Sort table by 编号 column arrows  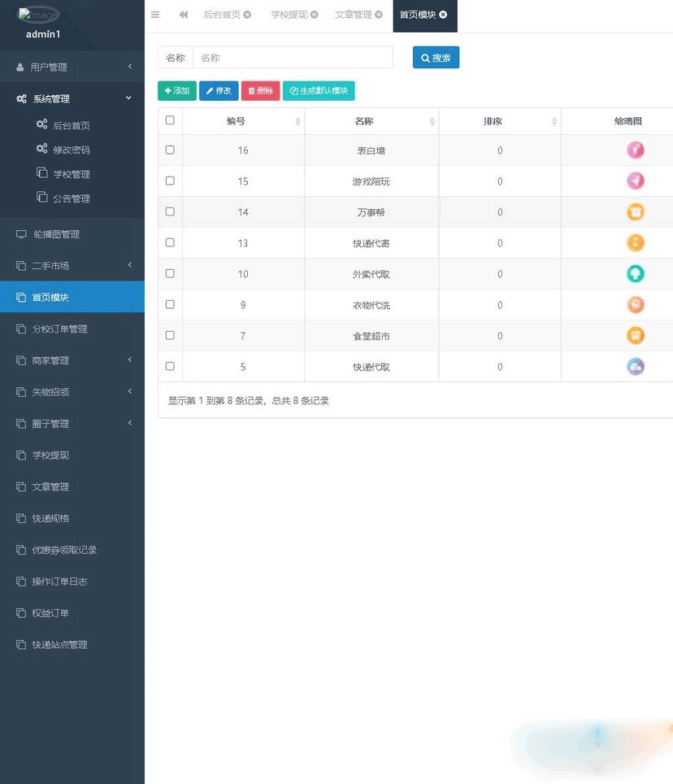tap(297, 121)
